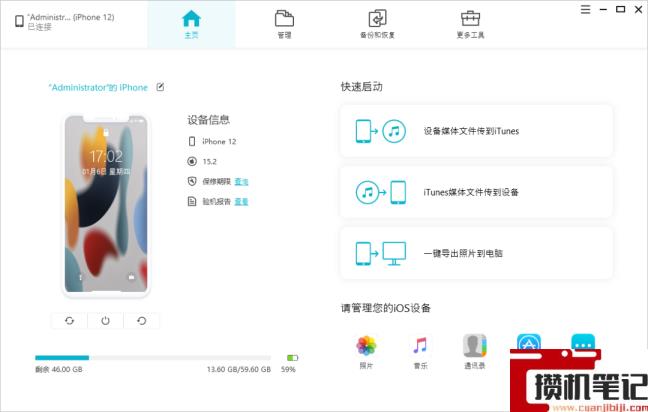Minimize the window
The height and width of the screenshot is (412, 648).
[x=603, y=9]
